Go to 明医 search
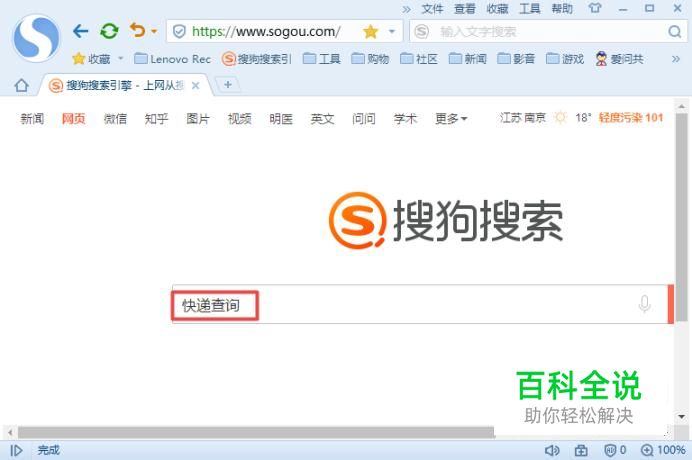This screenshot has height=460, width=692. [x=281, y=118]
